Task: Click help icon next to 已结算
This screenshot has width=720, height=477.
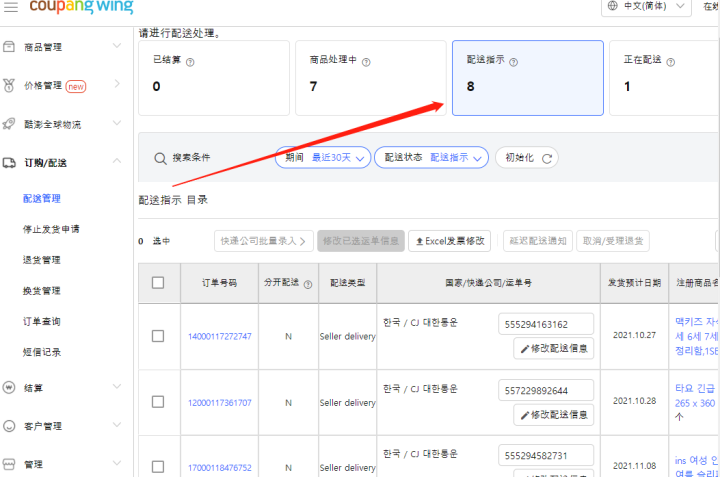Action: [x=190, y=62]
